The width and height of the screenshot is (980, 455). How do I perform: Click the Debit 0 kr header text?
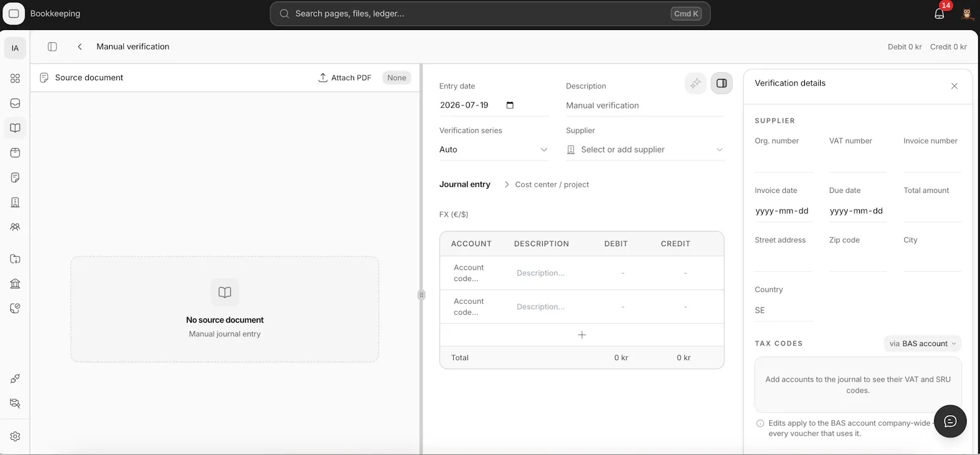pyautogui.click(x=905, y=47)
